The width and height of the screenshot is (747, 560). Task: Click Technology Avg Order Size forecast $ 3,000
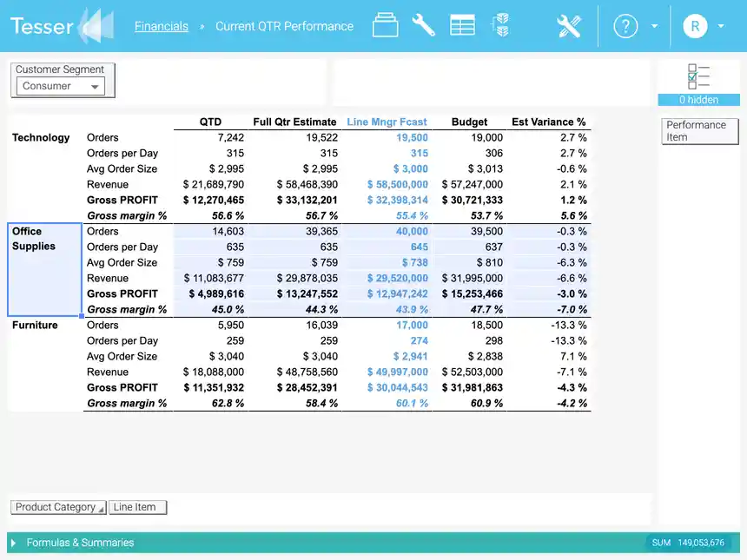[x=410, y=168]
